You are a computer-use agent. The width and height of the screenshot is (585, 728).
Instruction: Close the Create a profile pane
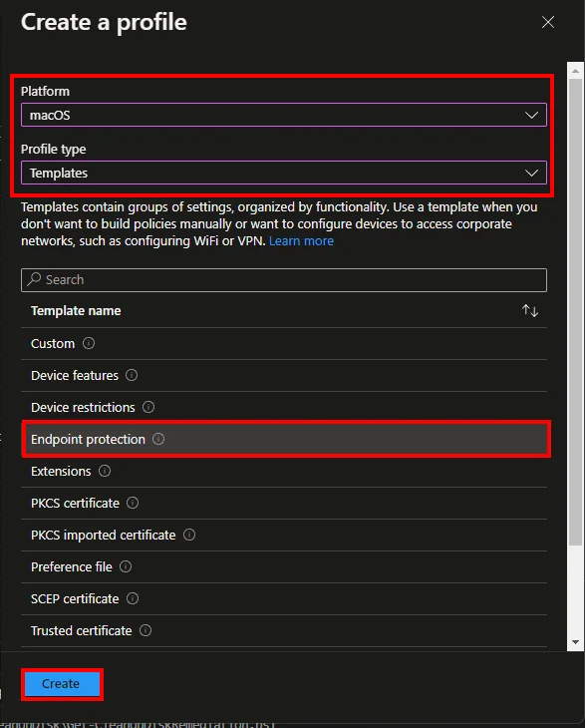(548, 22)
